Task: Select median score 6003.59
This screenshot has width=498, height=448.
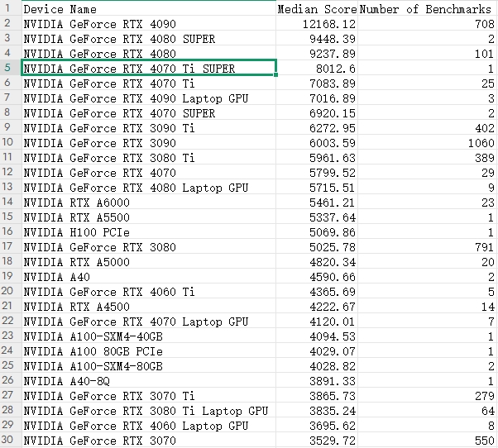Action: tap(317, 142)
